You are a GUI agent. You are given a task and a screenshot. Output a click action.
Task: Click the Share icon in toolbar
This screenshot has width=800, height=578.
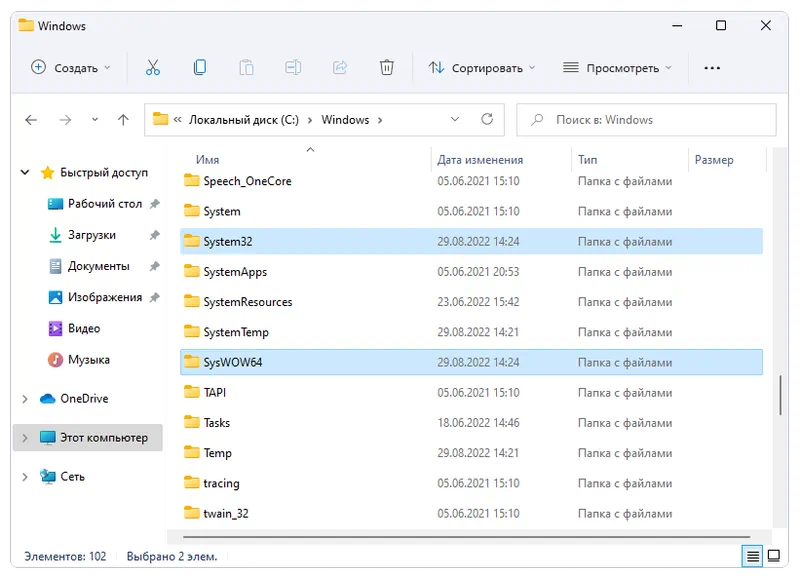point(340,67)
